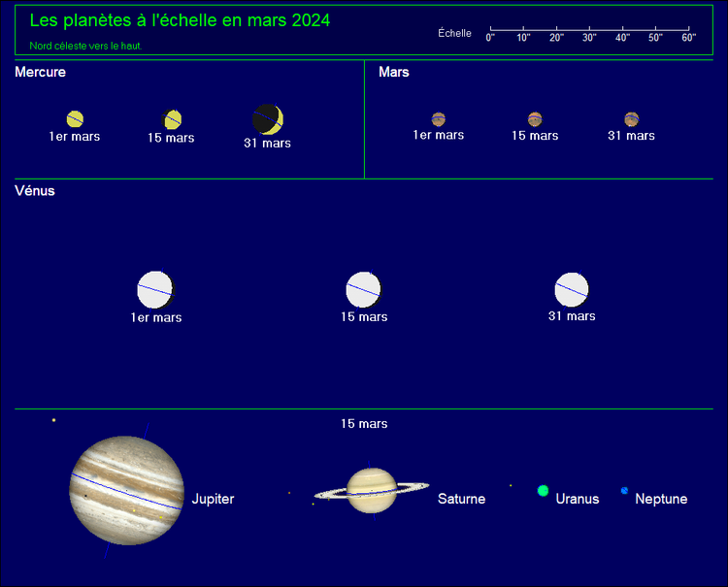Click the Venus disc above 15 mars
Screen dimensions: 728x587
tap(364, 289)
